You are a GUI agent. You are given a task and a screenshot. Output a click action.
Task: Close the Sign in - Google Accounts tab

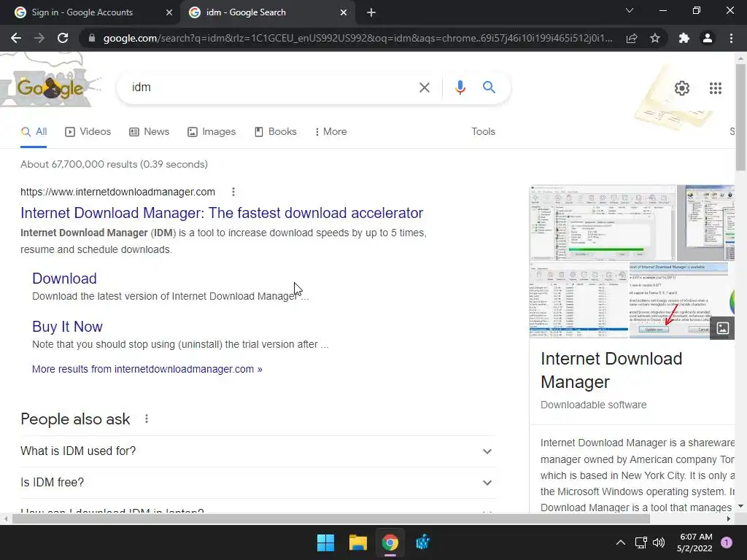click(x=169, y=12)
